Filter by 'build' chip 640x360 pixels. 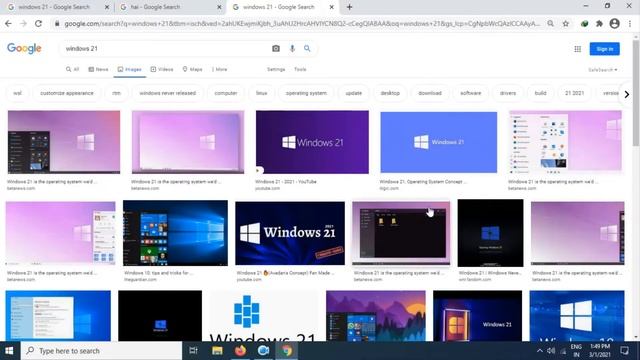tap(540, 93)
